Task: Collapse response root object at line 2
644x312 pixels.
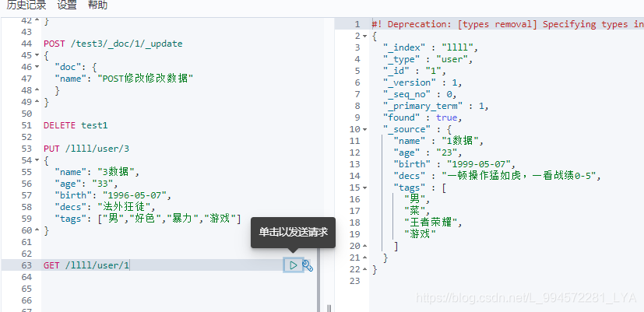Action: point(364,36)
